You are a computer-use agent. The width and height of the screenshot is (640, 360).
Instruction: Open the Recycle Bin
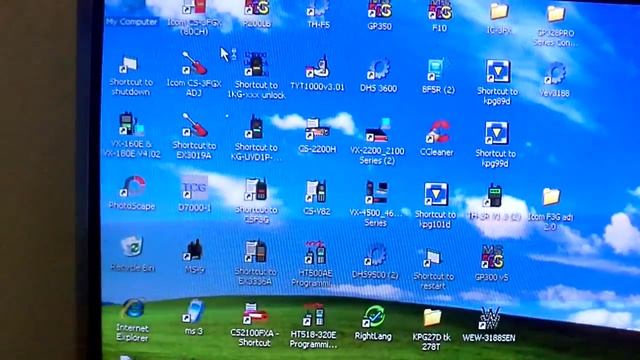click(132, 254)
